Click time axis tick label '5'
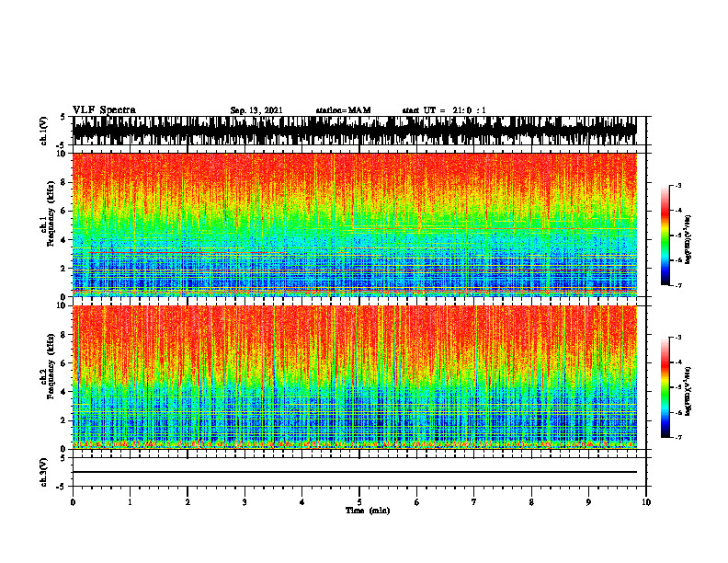The width and height of the screenshot is (728, 563). [359, 502]
